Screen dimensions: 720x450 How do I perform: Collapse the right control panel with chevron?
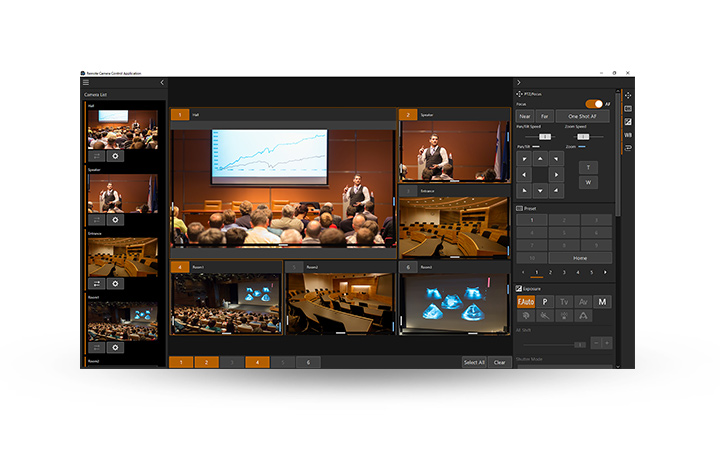pyautogui.click(x=518, y=83)
